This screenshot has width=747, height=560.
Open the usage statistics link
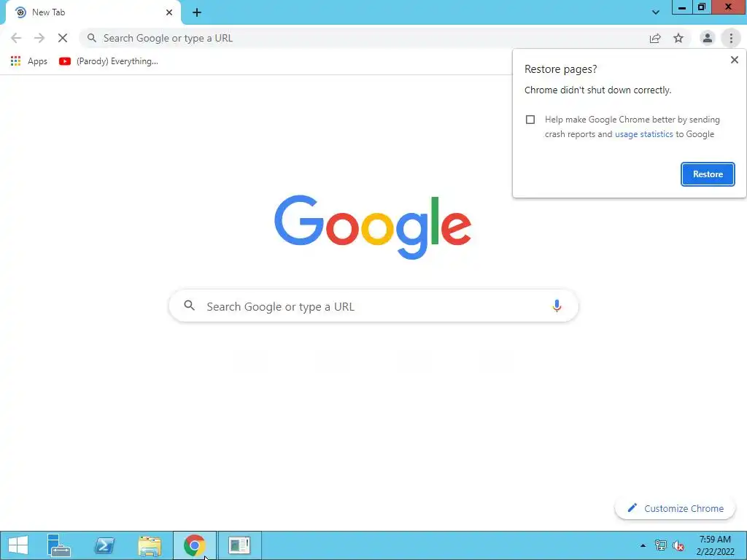643,134
